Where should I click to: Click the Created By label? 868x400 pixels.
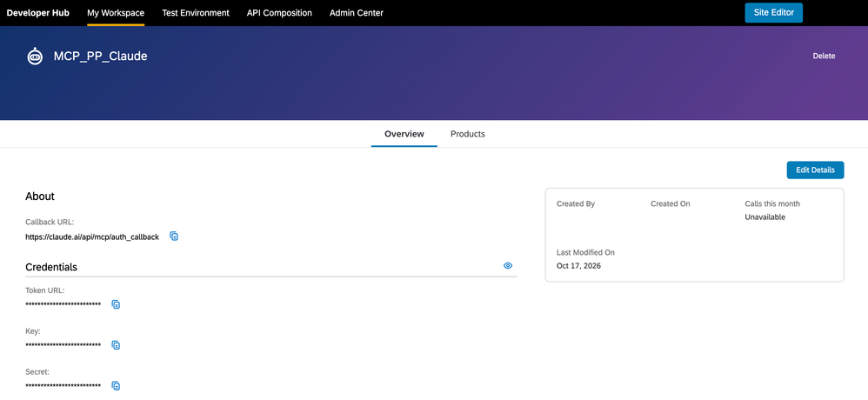[576, 203]
